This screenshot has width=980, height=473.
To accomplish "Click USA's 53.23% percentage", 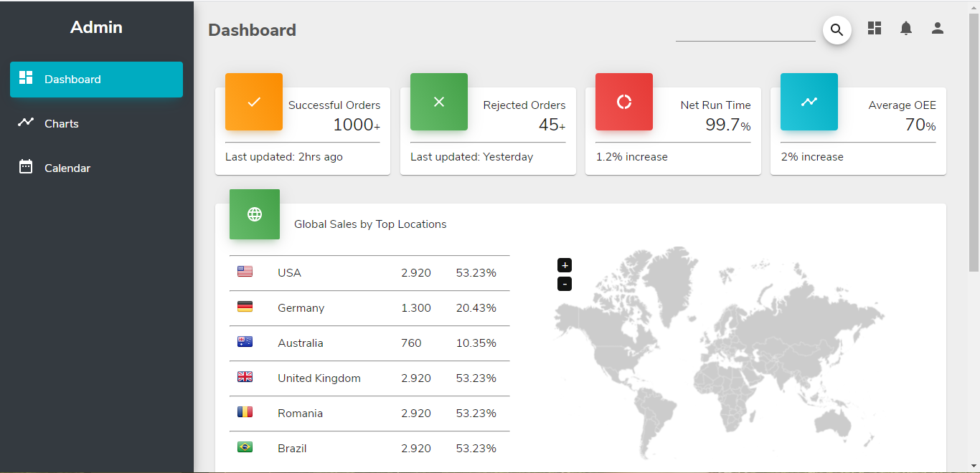I will pyautogui.click(x=476, y=273).
